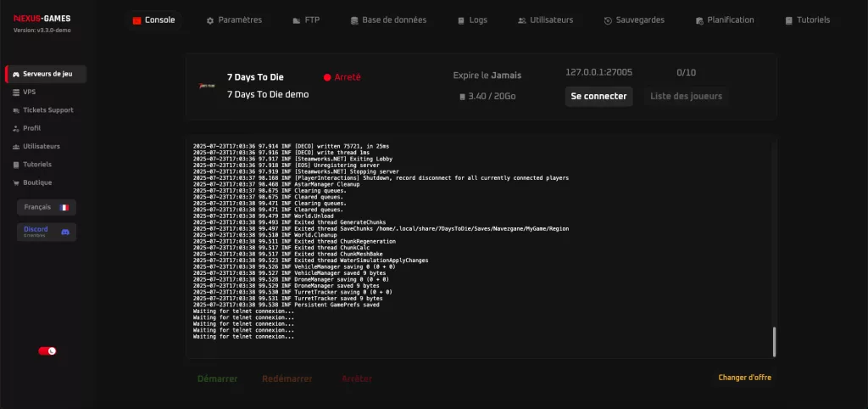Click the Logs file icon
Image resolution: width=868 pixels, height=409 pixels.
coord(461,21)
